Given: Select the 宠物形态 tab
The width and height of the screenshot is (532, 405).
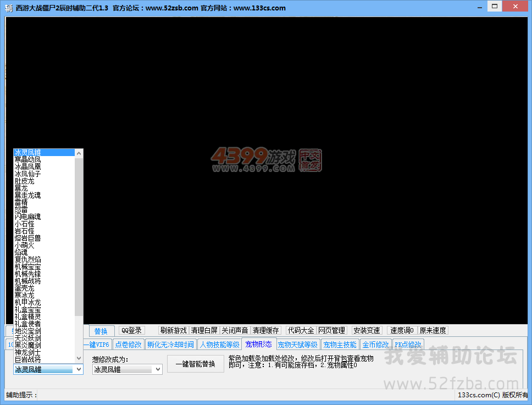Looking at the screenshot, I should (258, 345).
